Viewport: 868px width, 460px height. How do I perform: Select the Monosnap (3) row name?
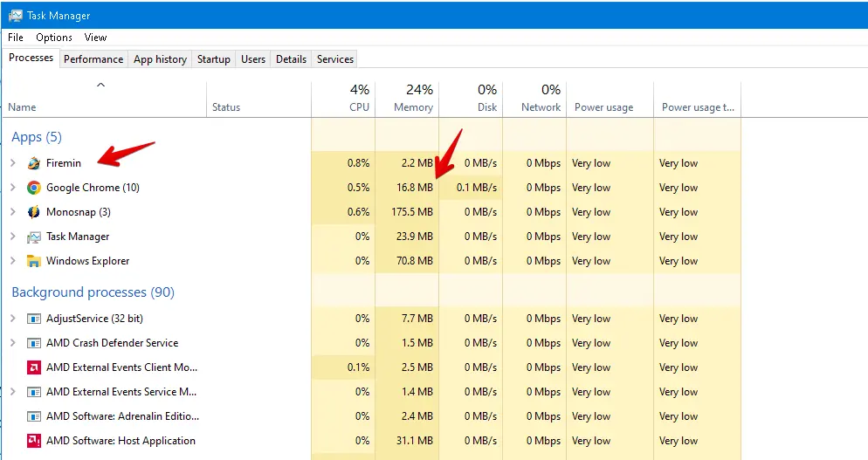point(79,212)
